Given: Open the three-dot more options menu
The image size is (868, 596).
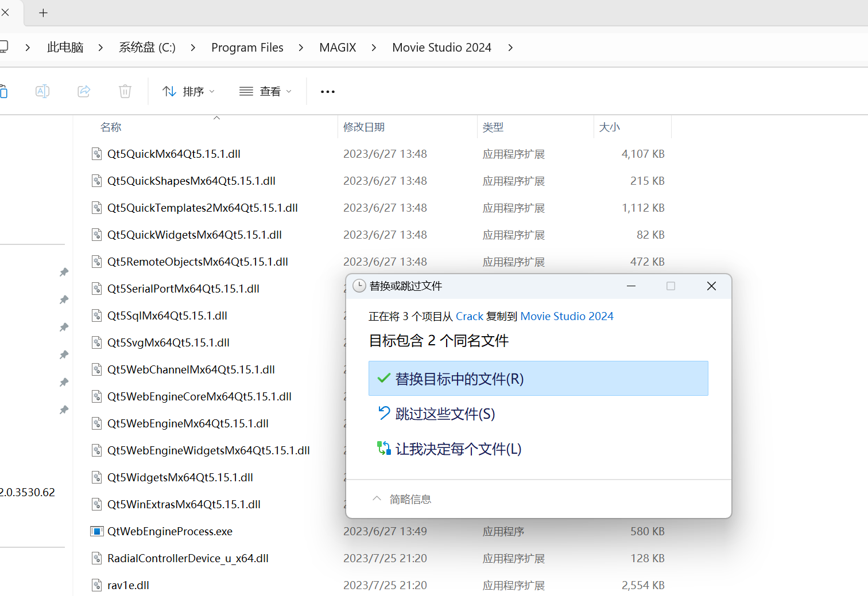Looking at the screenshot, I should pyautogui.click(x=327, y=92).
